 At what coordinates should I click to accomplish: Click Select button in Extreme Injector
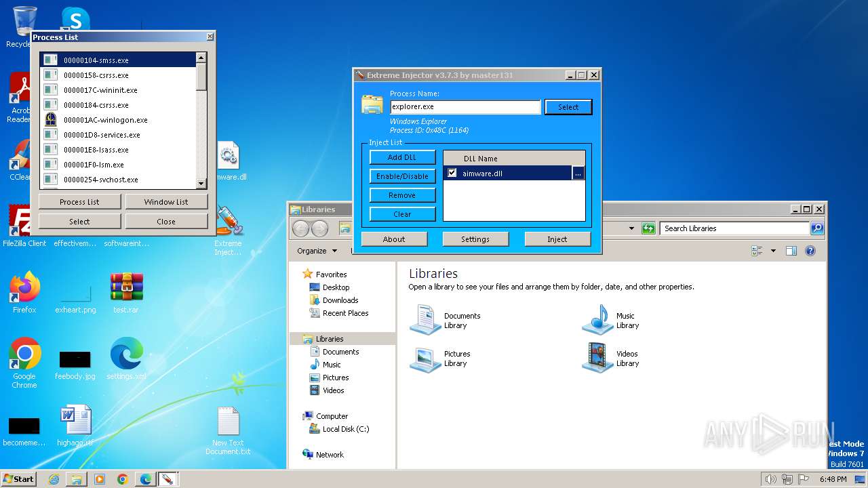coord(568,107)
